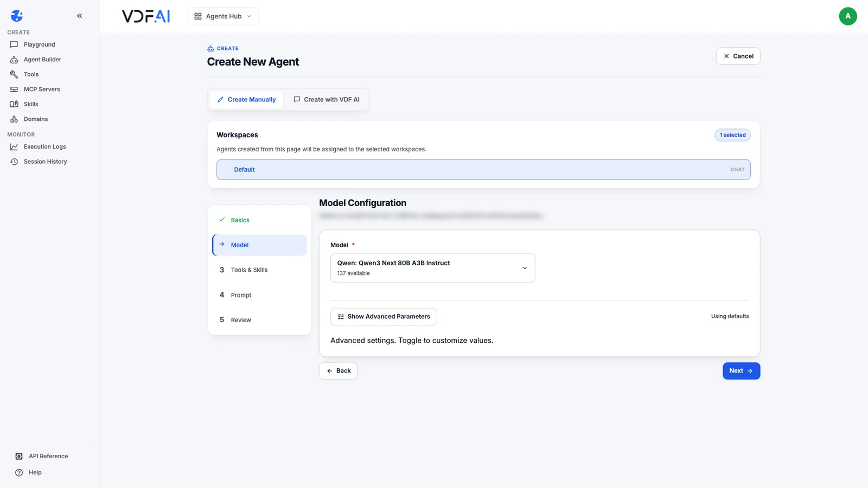Click the VDF AI logo
The image size is (868, 488).
click(x=146, y=16)
